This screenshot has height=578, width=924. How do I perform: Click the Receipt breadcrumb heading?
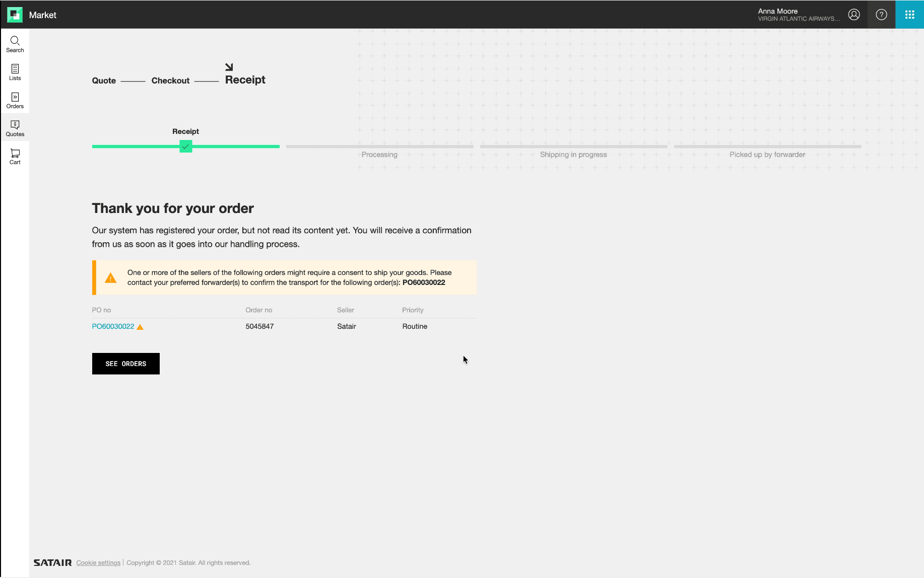245,80
